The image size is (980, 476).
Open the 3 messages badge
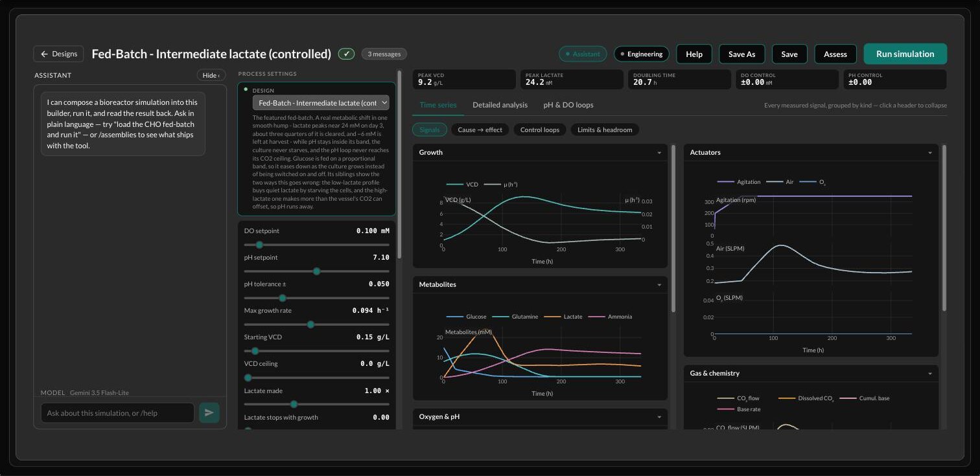coord(384,54)
